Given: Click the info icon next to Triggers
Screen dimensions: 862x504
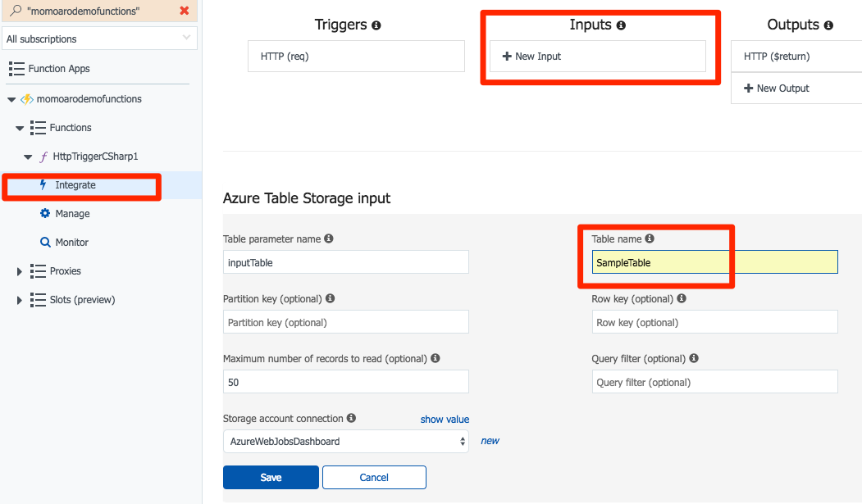Looking at the screenshot, I should pyautogui.click(x=376, y=25).
